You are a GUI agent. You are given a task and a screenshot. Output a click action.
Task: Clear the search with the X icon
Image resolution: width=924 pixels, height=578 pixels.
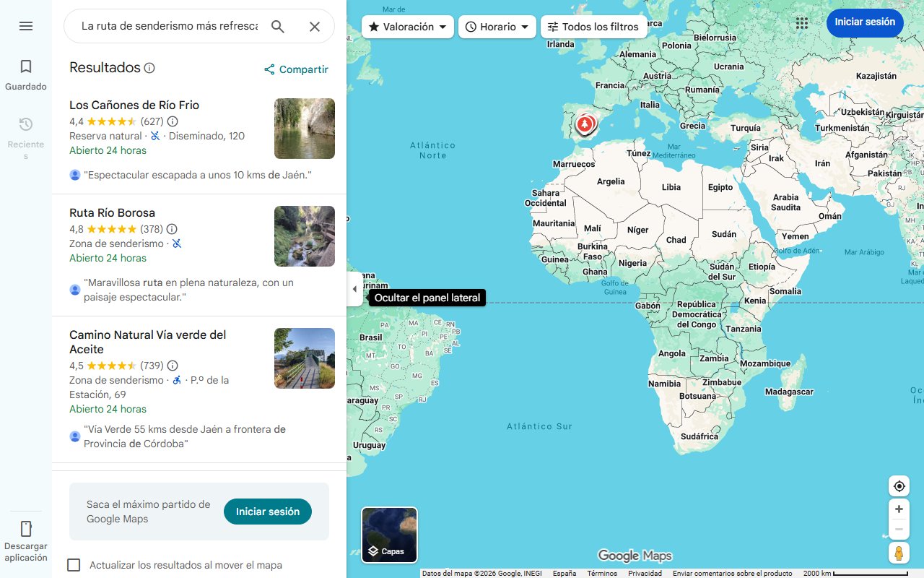point(315,27)
